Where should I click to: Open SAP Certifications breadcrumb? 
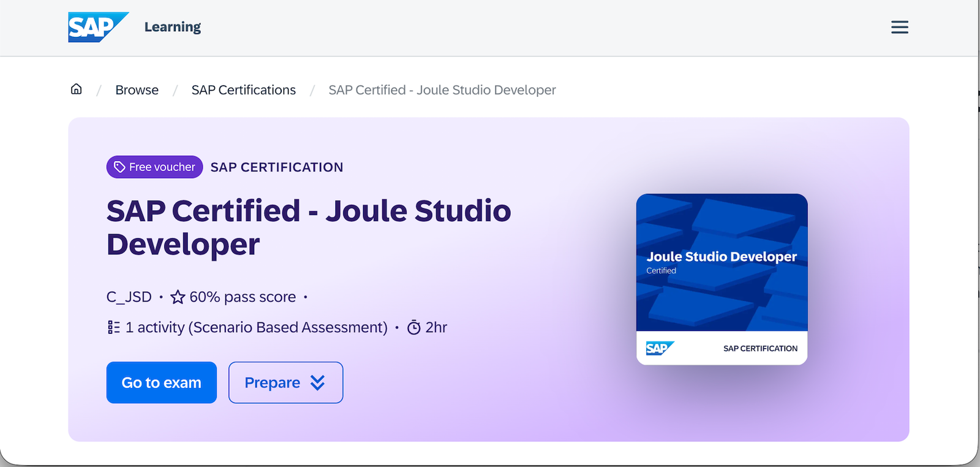[244, 90]
